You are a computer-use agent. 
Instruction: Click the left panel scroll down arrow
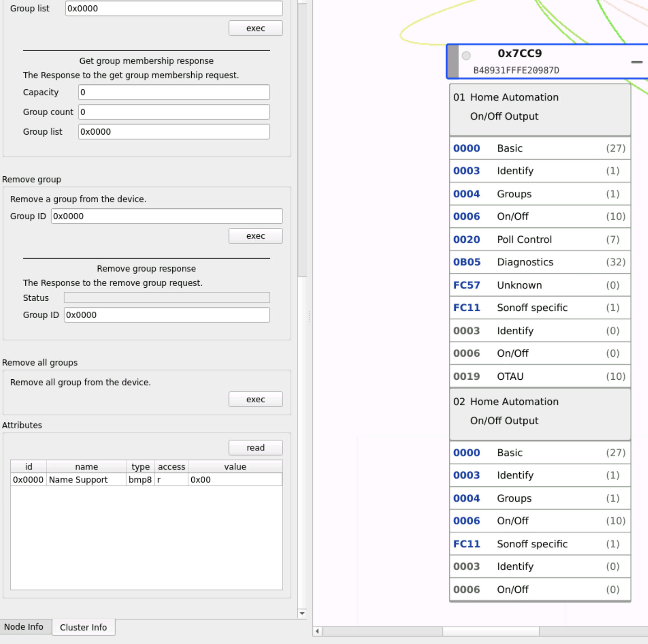tap(302, 613)
